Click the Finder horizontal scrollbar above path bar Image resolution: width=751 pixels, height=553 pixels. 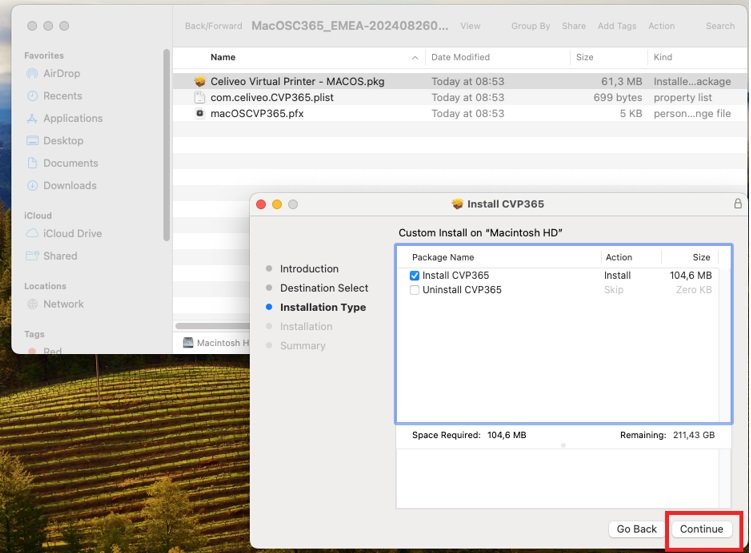click(213, 326)
